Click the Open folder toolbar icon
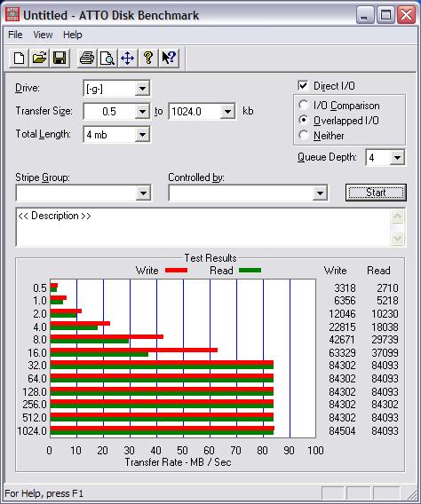This screenshot has height=504, width=421. click(39, 59)
